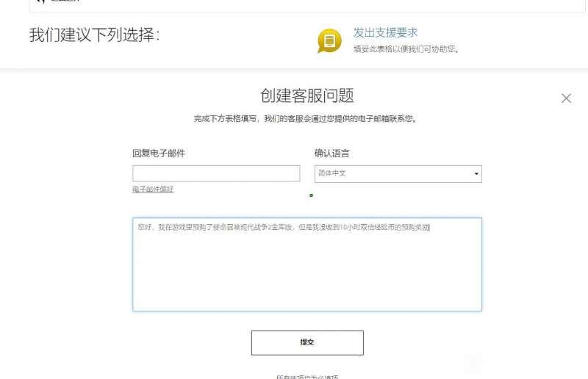This screenshot has height=379, width=588.
Task: Click the small green dot below language dropdown
Action: point(312,195)
